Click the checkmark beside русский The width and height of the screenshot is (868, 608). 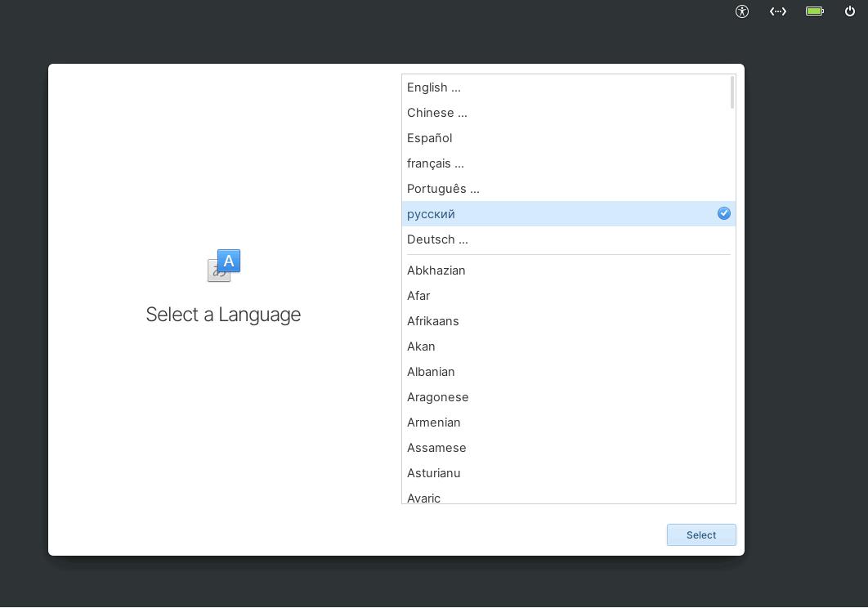tap(724, 213)
